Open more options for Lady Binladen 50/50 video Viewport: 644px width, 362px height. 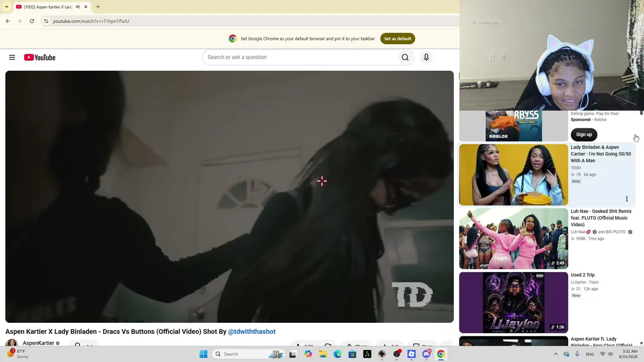pos(626,199)
